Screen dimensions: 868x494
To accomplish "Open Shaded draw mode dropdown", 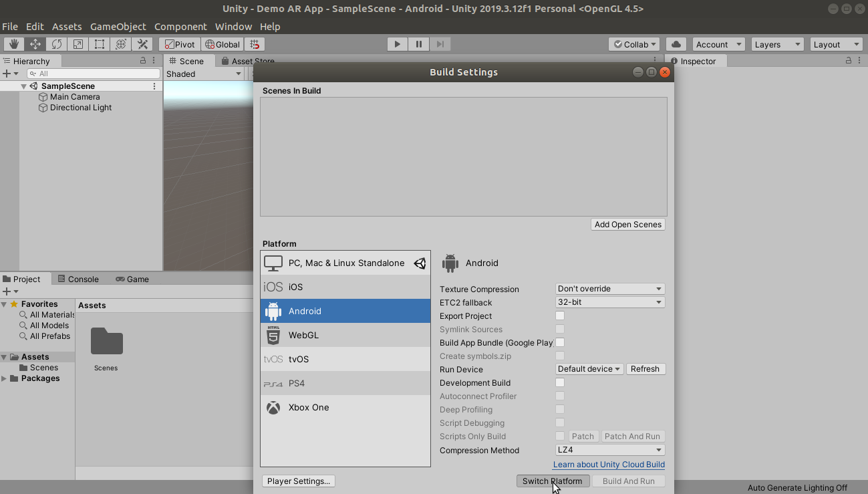I will click(204, 74).
